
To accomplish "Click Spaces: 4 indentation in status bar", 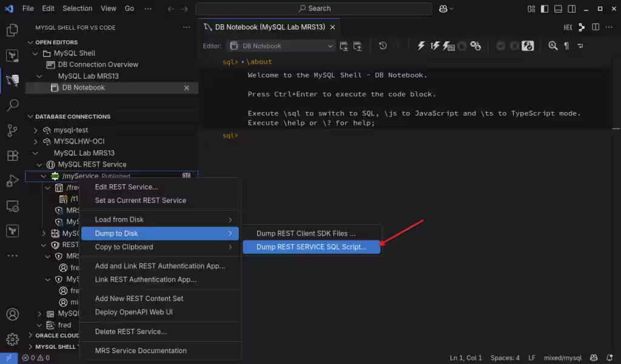I will [505, 358].
